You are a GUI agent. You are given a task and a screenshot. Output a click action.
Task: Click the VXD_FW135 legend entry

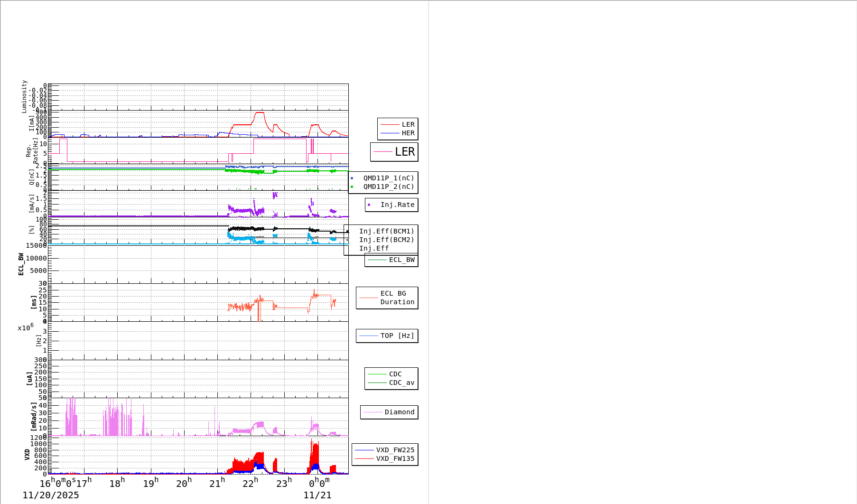pyautogui.click(x=395, y=459)
